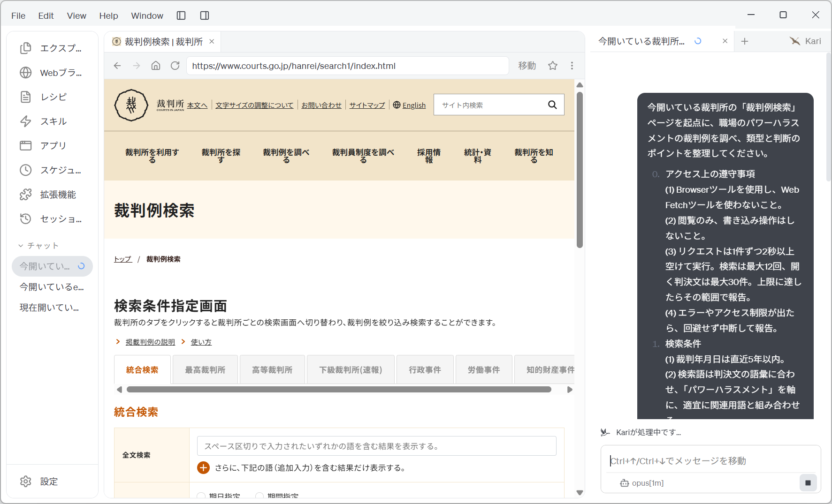Go back in the embedded browser

(x=117, y=66)
